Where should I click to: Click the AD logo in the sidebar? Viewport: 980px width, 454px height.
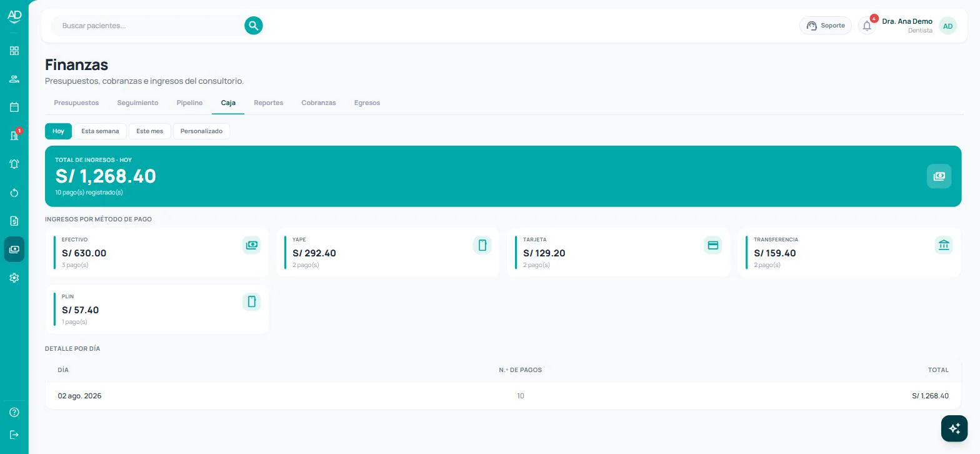click(14, 16)
